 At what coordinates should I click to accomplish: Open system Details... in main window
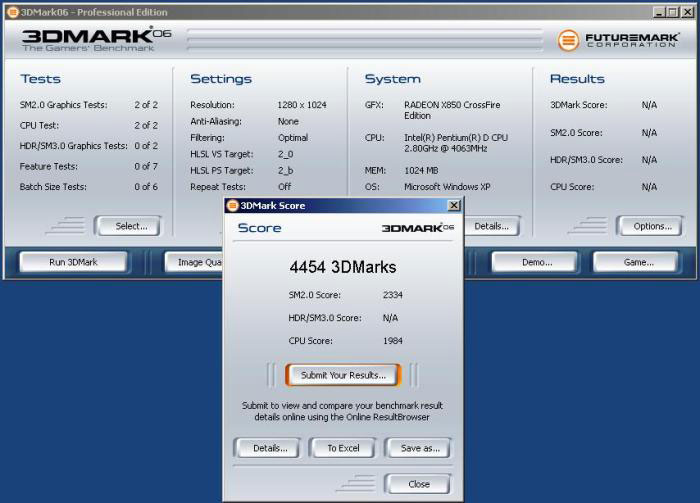tap(492, 226)
